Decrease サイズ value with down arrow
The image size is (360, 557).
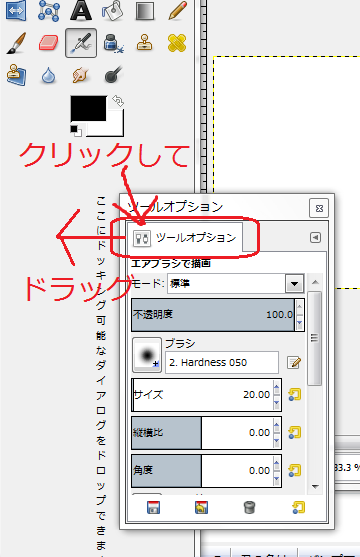pos(276,403)
